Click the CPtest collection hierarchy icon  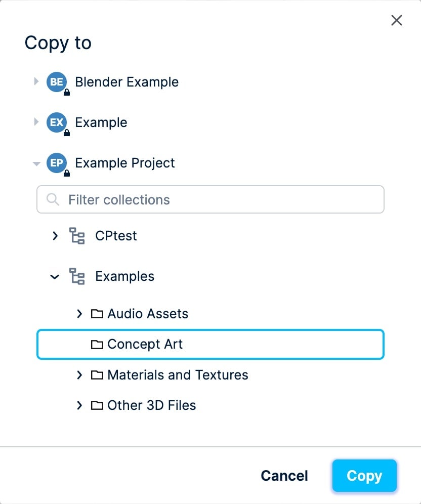[77, 236]
